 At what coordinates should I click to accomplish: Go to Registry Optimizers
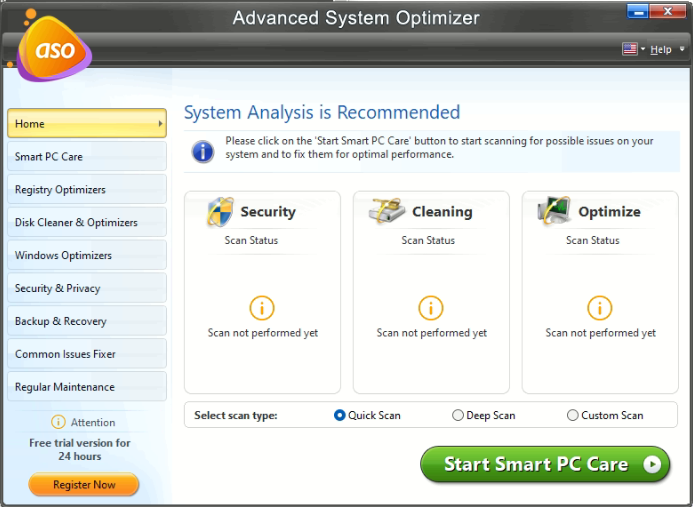click(87, 189)
